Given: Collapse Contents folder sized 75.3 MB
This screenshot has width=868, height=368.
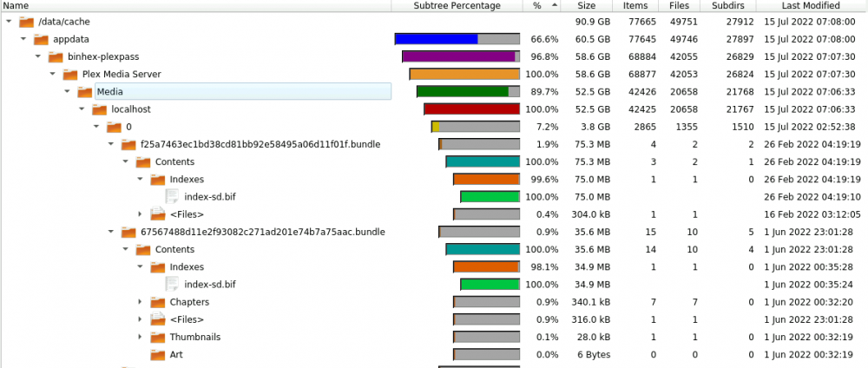Looking at the screenshot, I should (126, 161).
